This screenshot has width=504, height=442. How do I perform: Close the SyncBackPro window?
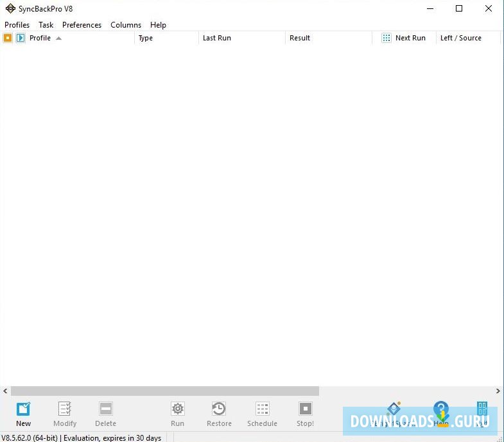click(488, 9)
